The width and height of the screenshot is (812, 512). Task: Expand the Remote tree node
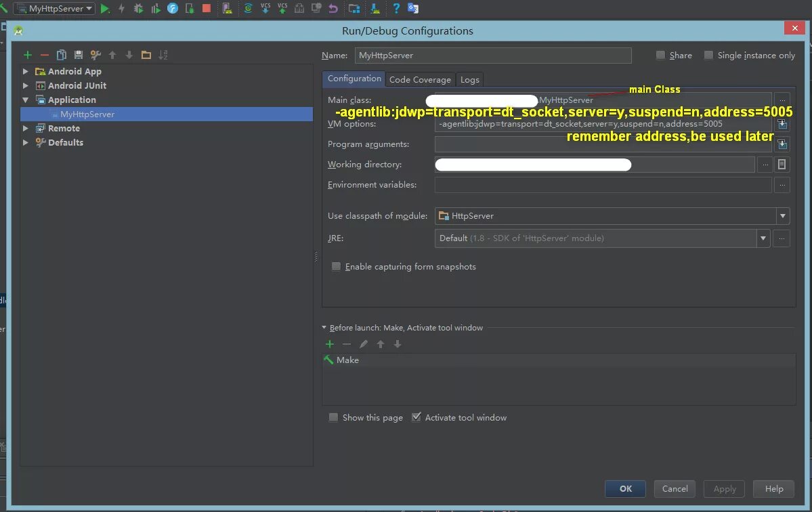click(x=26, y=128)
